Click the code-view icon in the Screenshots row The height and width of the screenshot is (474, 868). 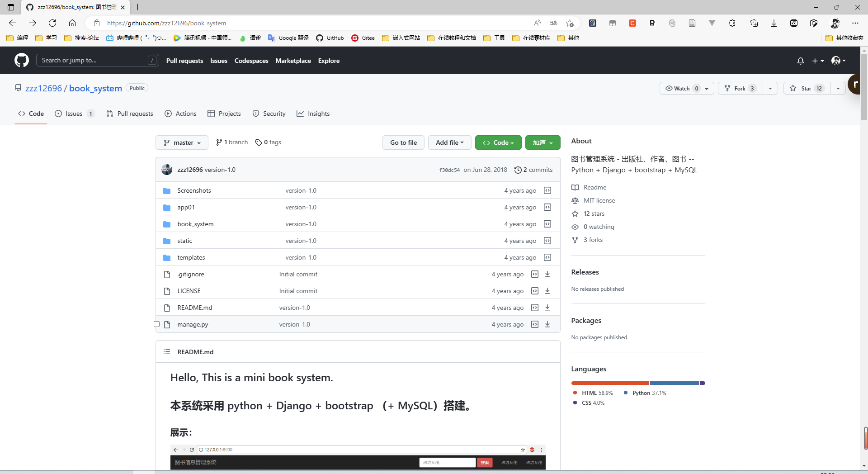click(547, 190)
